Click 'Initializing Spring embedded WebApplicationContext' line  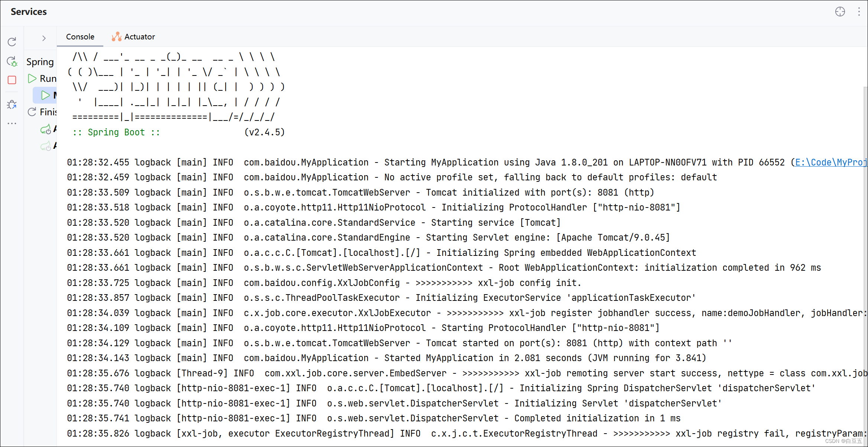[x=382, y=253]
